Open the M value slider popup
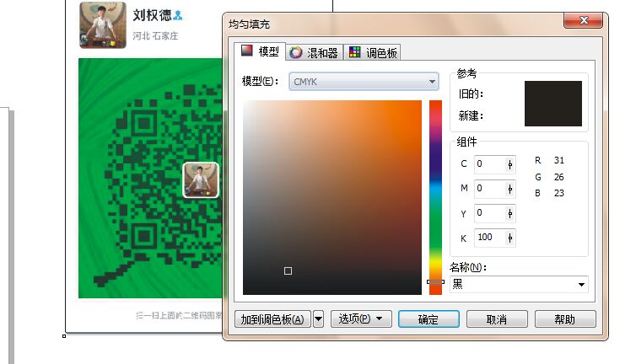The width and height of the screenshot is (636, 364). [x=510, y=189]
